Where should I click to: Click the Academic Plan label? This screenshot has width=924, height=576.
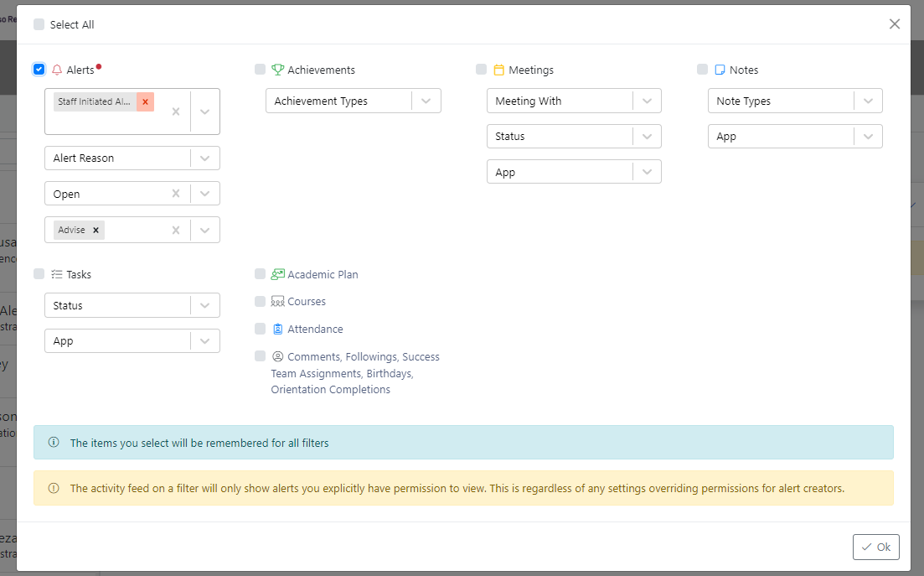coord(323,274)
